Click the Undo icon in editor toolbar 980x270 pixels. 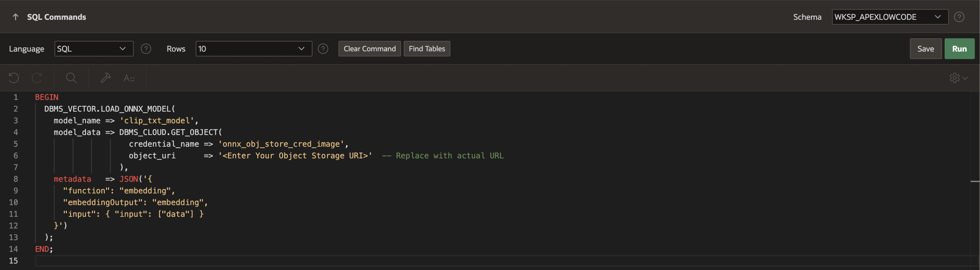point(14,78)
